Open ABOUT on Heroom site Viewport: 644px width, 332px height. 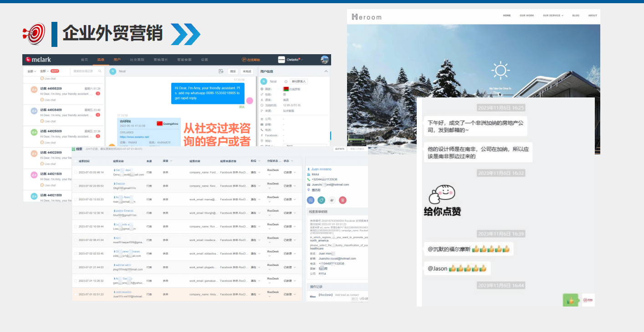coord(593,15)
